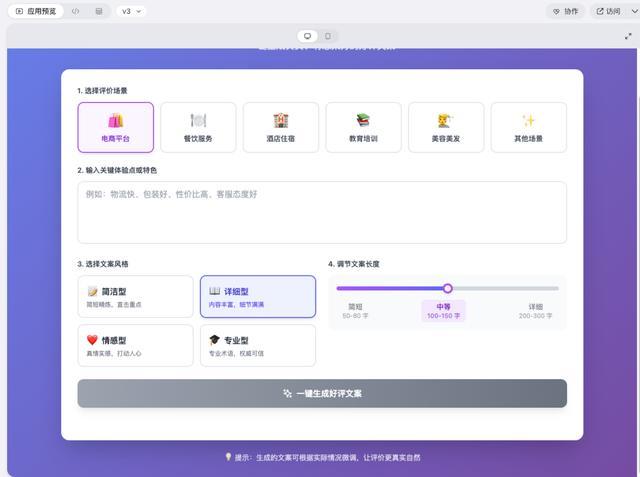The image size is (640, 477).
Task: Switch to mobile preview mode
Action: pyautogui.click(x=328, y=36)
